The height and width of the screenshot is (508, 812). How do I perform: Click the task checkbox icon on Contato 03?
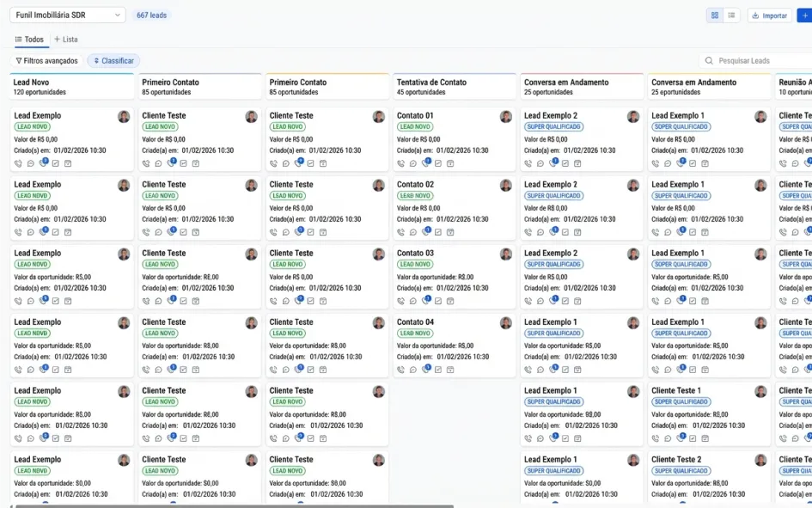[x=438, y=301]
